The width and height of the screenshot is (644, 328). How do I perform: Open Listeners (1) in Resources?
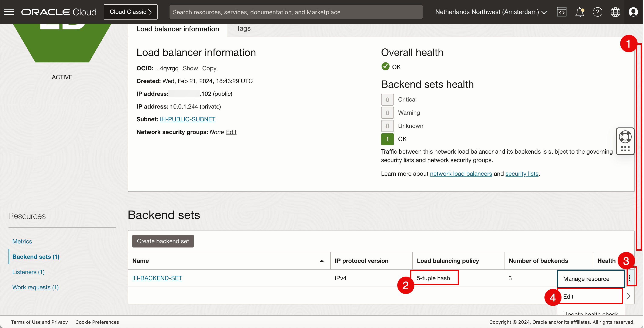[28, 272]
